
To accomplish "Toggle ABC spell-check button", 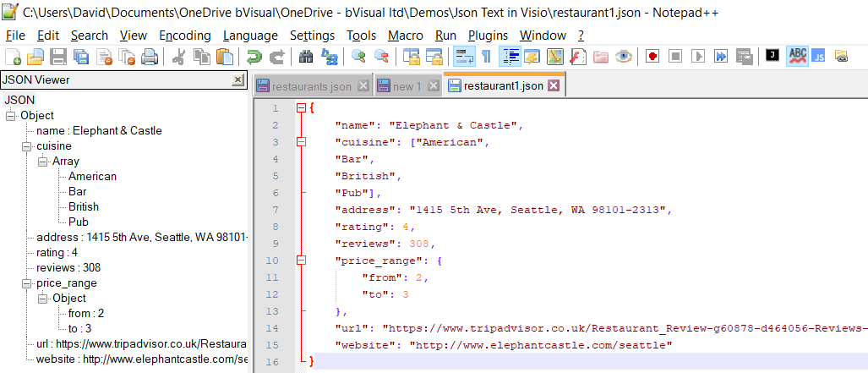I will [798, 56].
